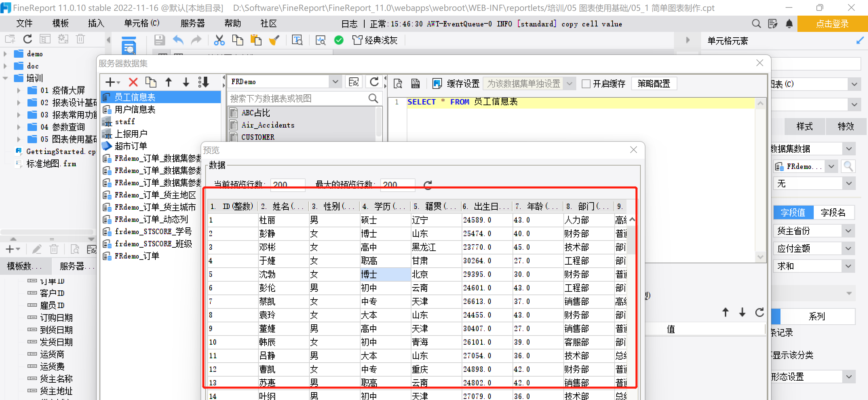
Task: Click the 策略配置 button
Action: coord(654,83)
